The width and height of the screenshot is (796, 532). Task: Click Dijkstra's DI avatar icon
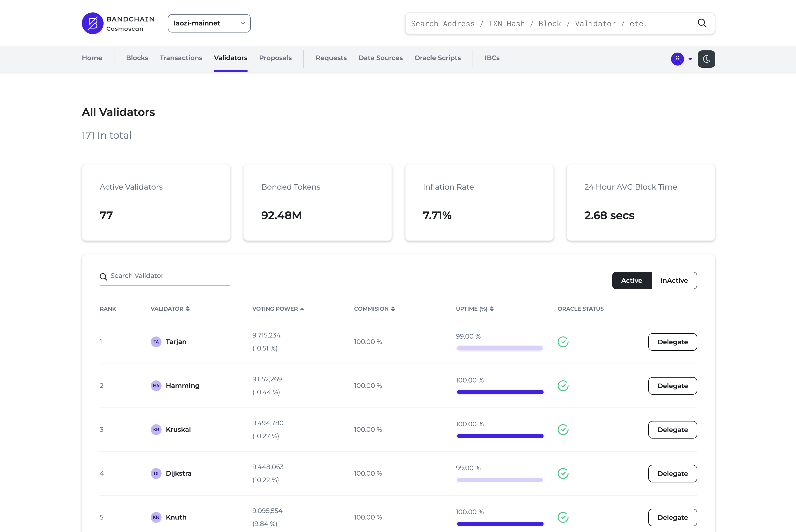click(156, 473)
